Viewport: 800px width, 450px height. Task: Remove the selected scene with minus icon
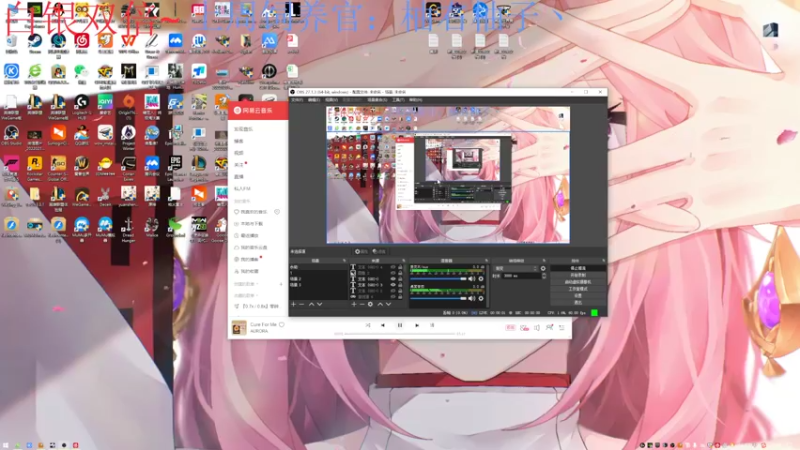pos(302,304)
